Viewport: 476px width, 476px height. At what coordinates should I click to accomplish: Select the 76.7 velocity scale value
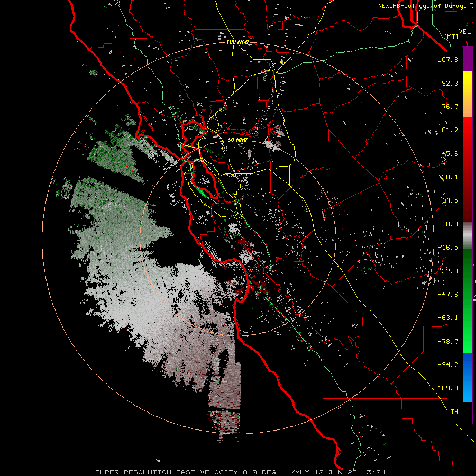click(450, 106)
